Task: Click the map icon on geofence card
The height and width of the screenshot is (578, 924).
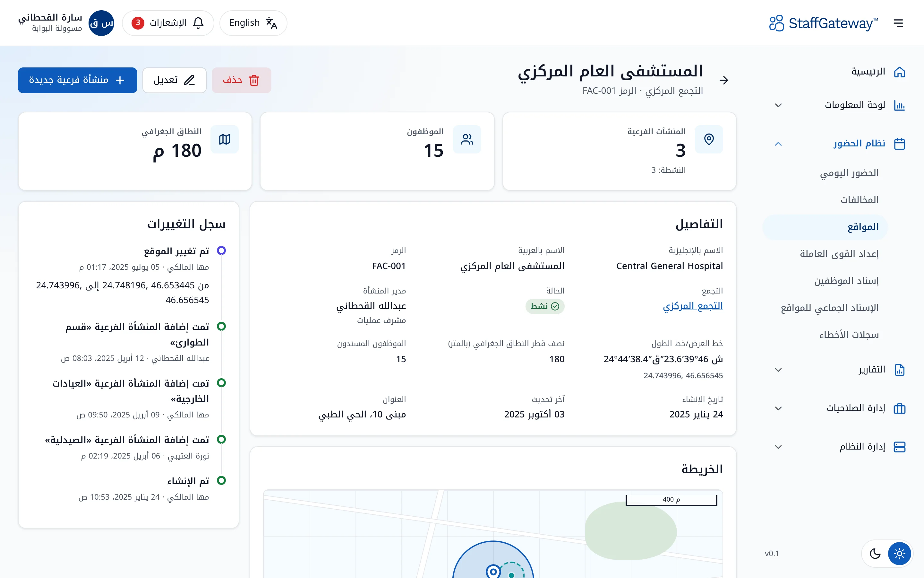Action: (x=225, y=139)
